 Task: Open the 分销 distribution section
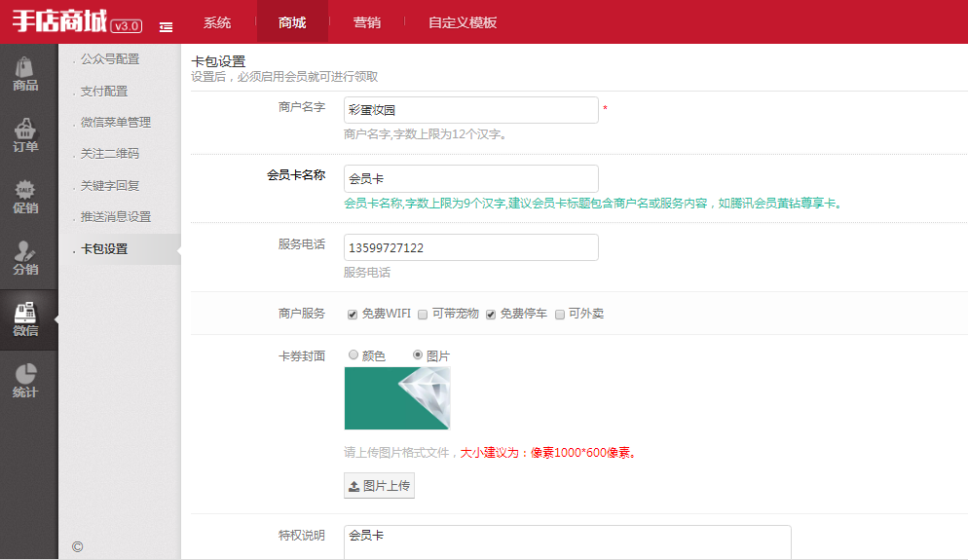point(25,258)
